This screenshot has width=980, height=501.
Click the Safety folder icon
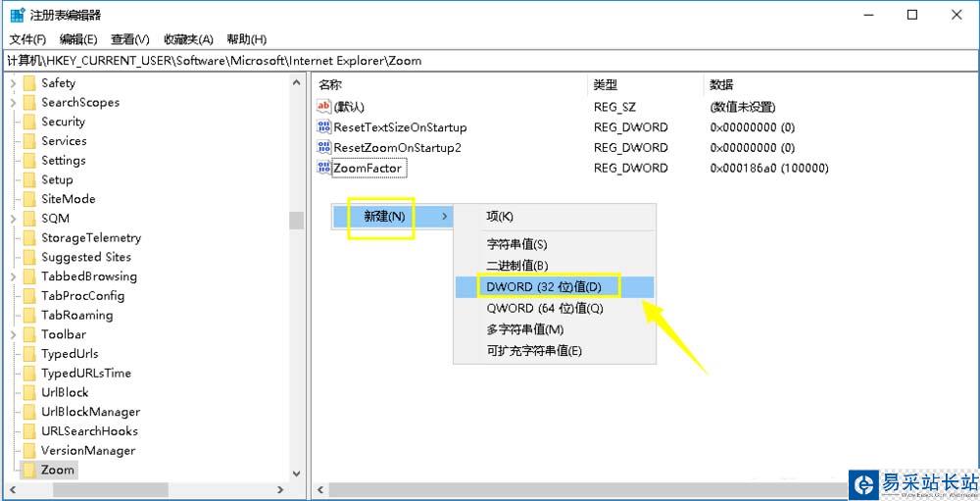click(x=29, y=83)
